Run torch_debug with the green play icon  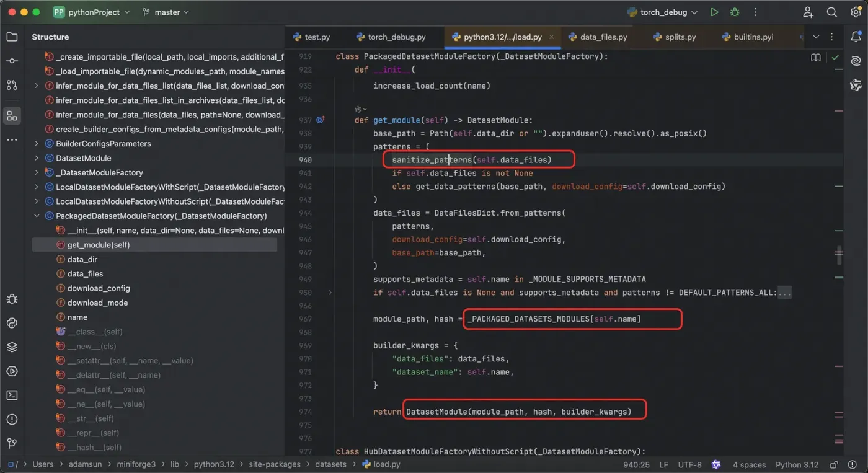714,12
